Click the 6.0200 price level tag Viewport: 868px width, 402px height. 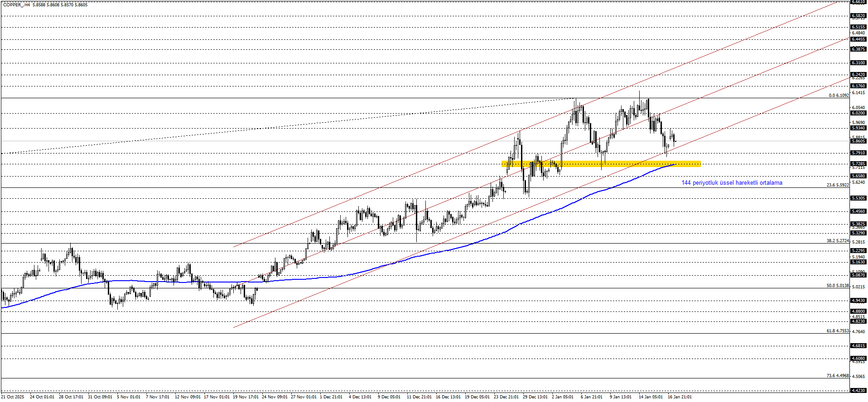(x=858, y=113)
